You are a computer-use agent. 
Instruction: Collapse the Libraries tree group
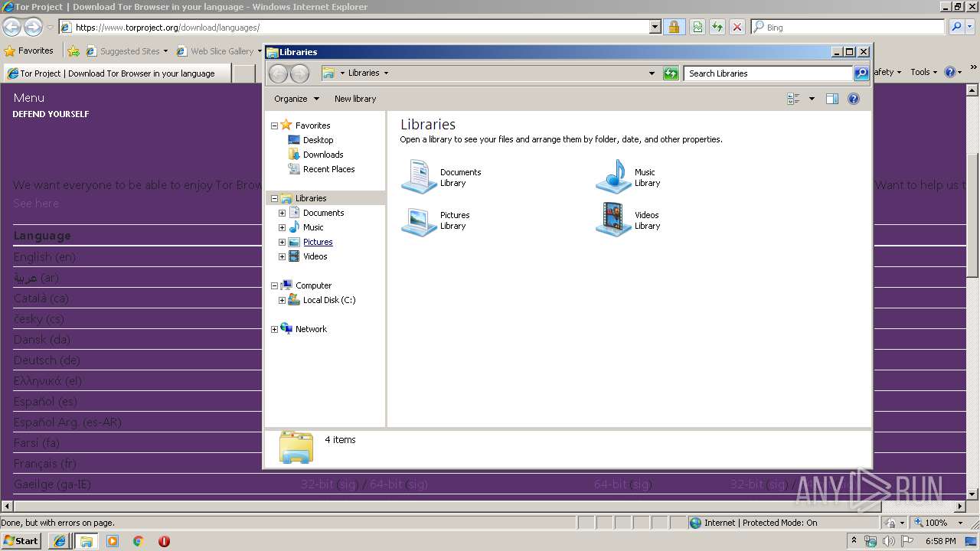[274, 198]
